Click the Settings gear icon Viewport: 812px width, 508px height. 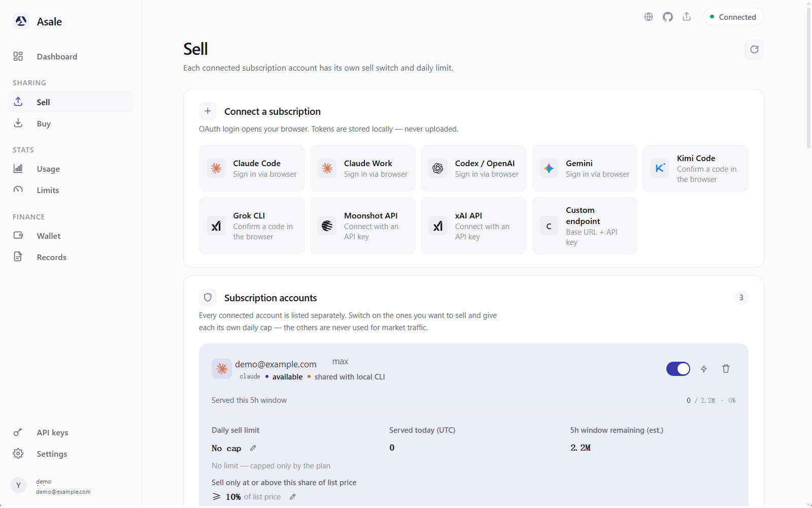point(18,454)
